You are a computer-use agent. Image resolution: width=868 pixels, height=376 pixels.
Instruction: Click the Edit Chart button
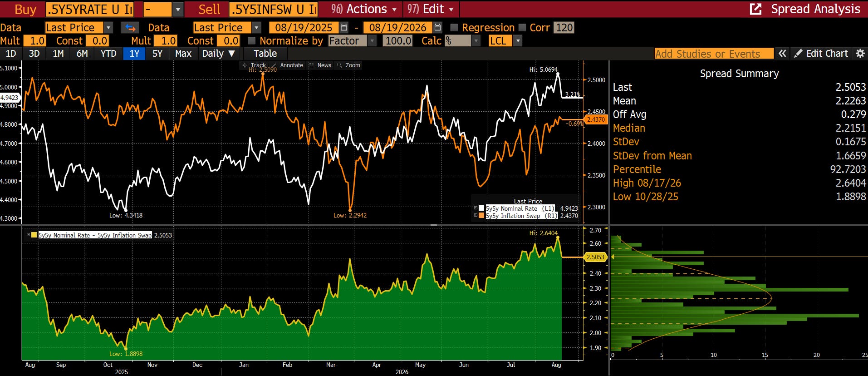click(x=821, y=54)
